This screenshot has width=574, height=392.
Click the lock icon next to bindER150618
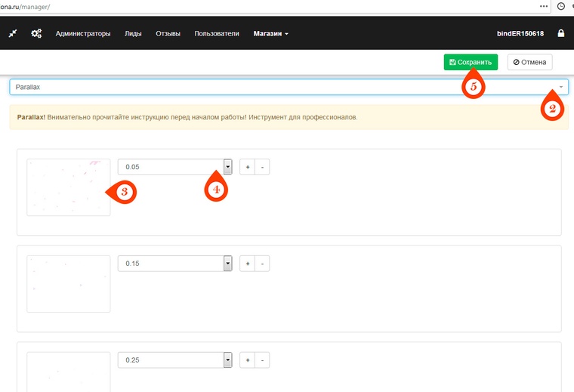pos(560,33)
